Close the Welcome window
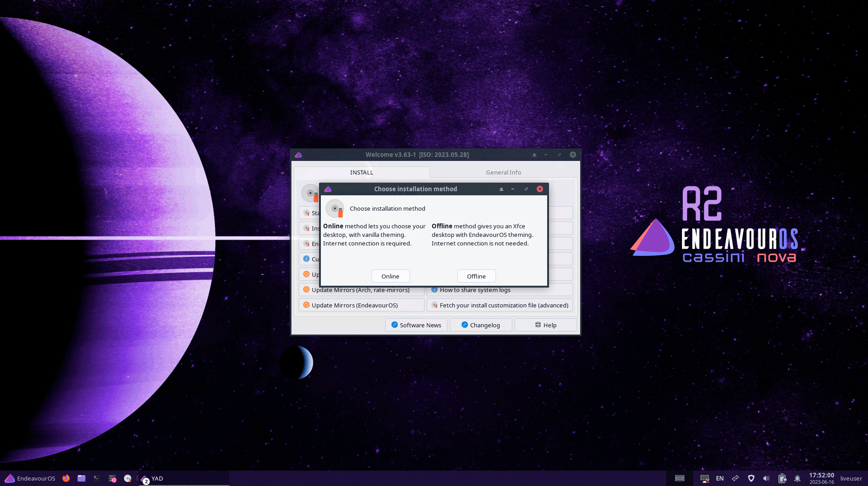868x486 pixels. coord(573,155)
